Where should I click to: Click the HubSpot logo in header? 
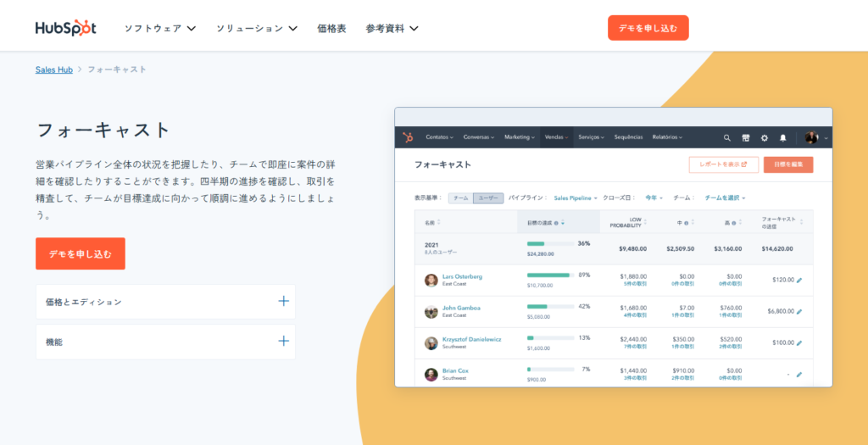[65, 28]
